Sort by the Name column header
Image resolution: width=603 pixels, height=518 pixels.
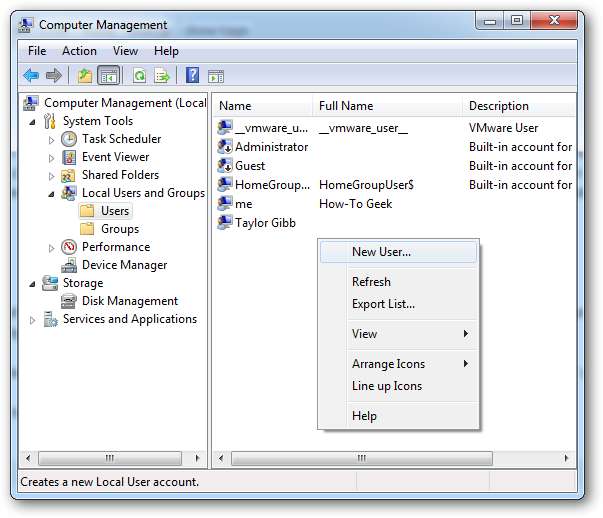click(263, 106)
